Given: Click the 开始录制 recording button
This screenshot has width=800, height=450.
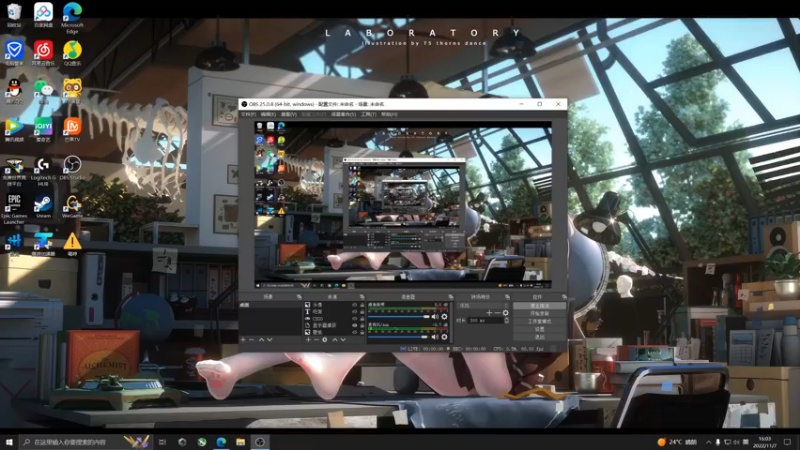Looking at the screenshot, I should [x=539, y=313].
